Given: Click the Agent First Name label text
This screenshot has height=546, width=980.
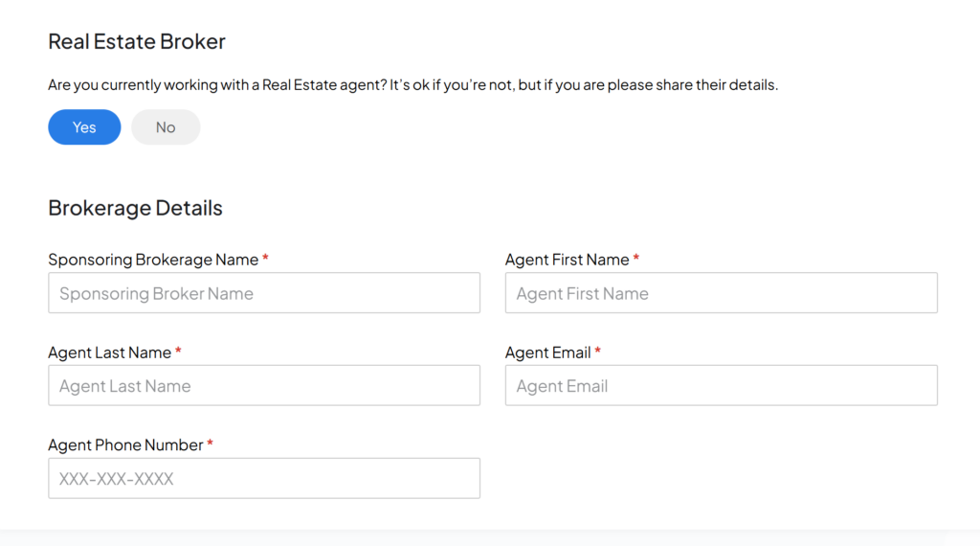Looking at the screenshot, I should 567,260.
